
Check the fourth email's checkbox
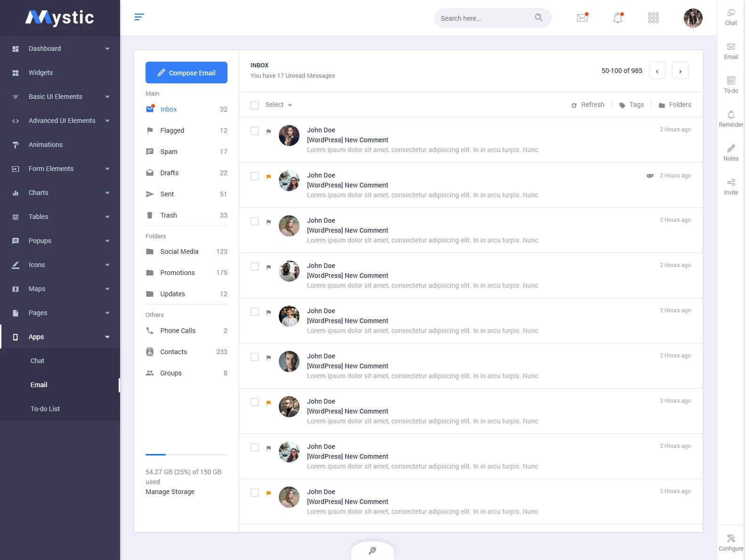[255, 267]
